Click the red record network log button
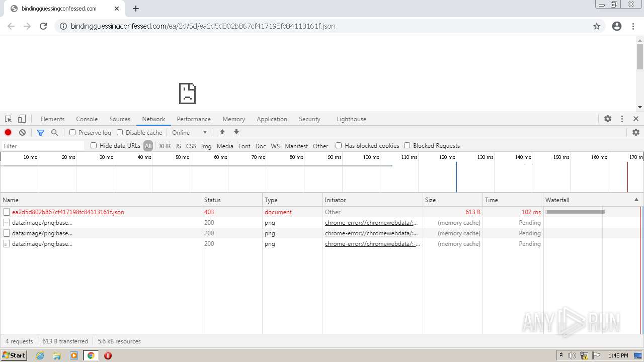Image resolution: width=644 pixels, height=362 pixels. (x=8, y=132)
